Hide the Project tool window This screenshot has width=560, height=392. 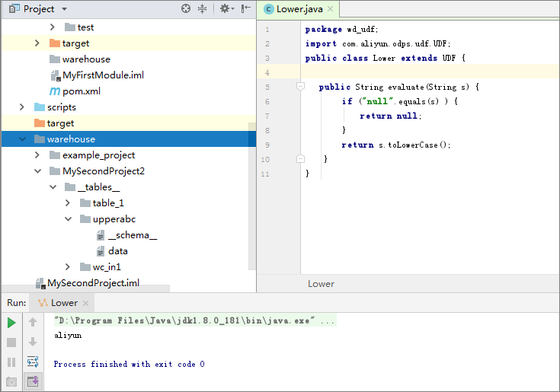point(245,8)
